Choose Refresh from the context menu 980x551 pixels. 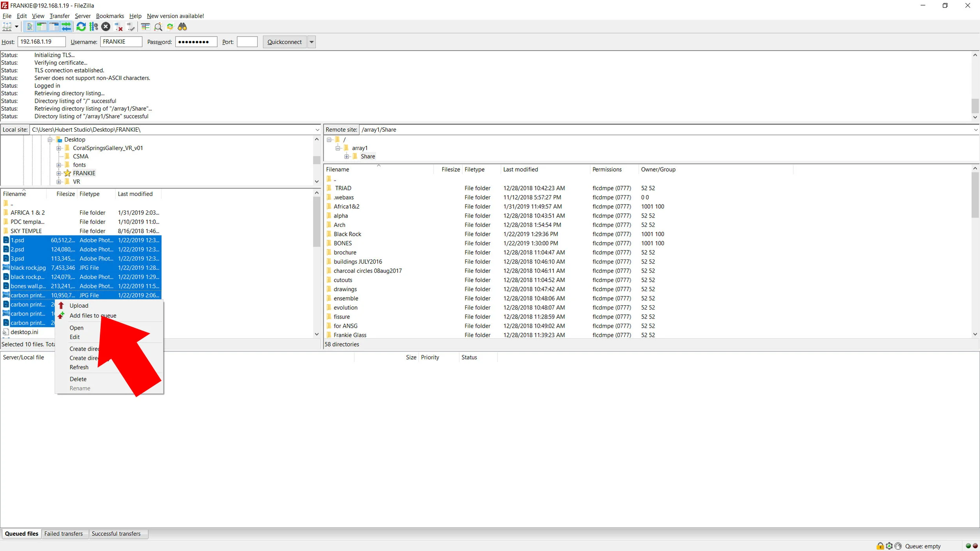click(79, 367)
